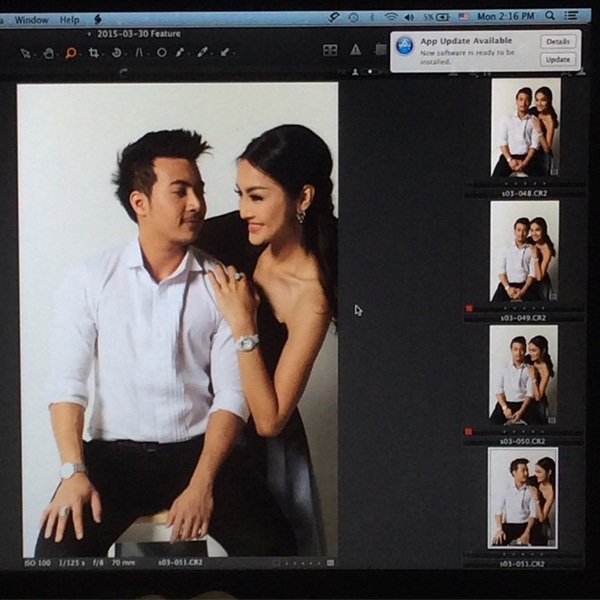Click the main viewer photo
The width and height of the screenshot is (600, 600).
tap(178, 320)
